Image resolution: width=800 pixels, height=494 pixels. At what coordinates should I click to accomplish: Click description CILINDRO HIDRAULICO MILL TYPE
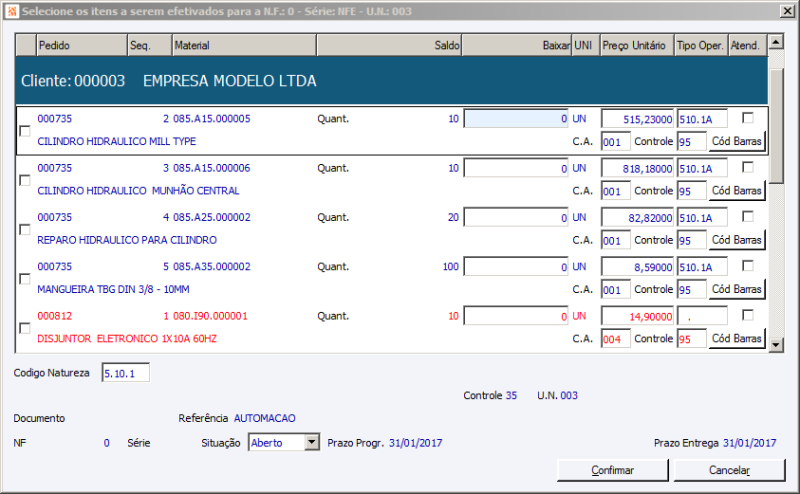116,141
